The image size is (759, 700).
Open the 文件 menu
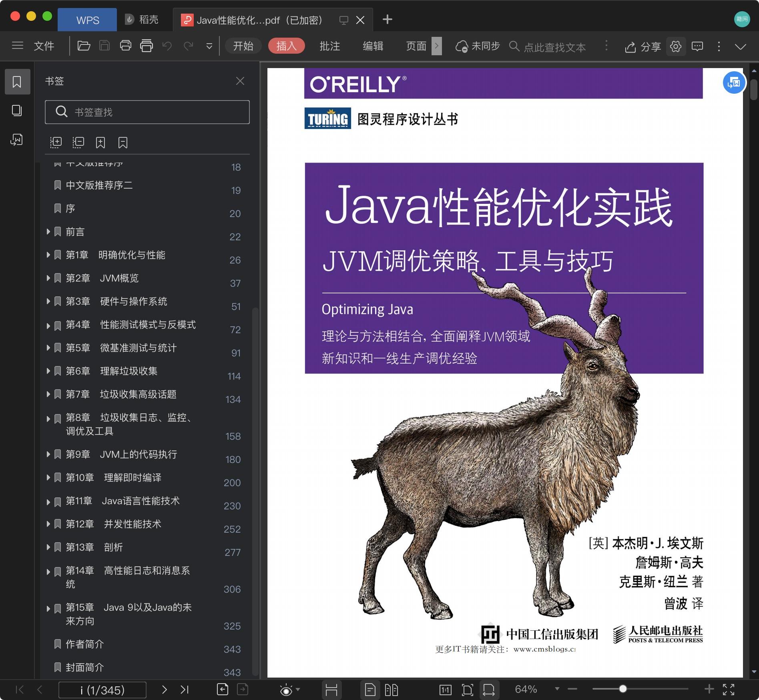44,46
